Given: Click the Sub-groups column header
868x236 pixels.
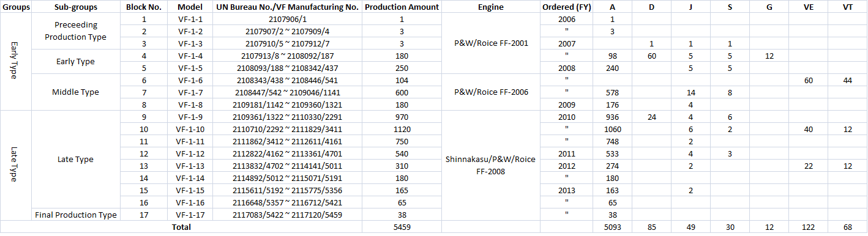Looking at the screenshot, I should point(75,7).
